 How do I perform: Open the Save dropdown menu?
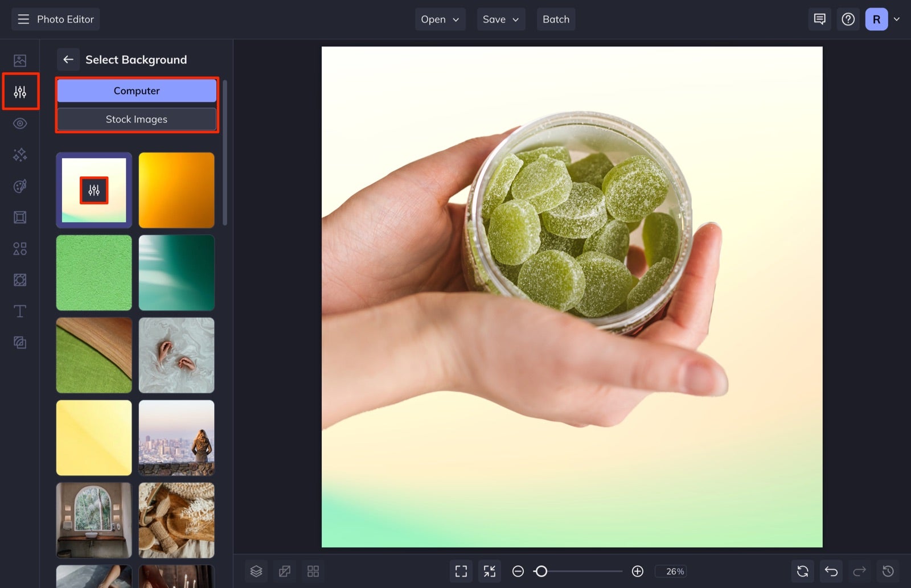[500, 19]
